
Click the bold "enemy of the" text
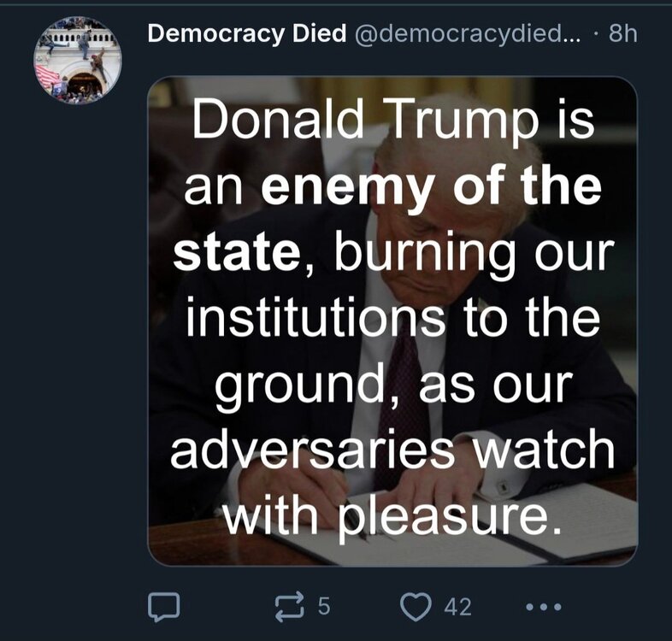[430, 189]
